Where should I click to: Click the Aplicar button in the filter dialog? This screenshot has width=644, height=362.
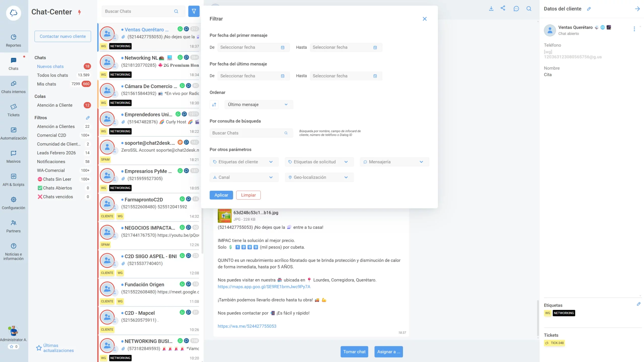(221, 195)
